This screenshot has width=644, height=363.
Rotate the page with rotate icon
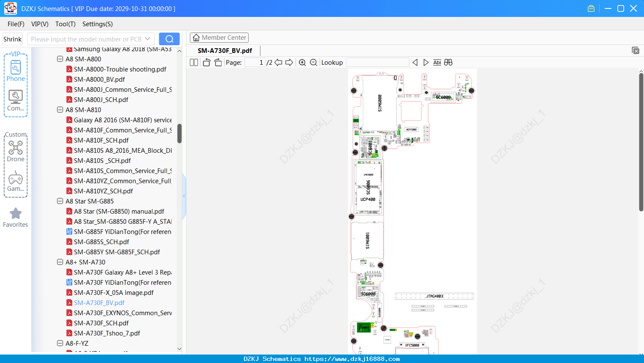coord(206,63)
